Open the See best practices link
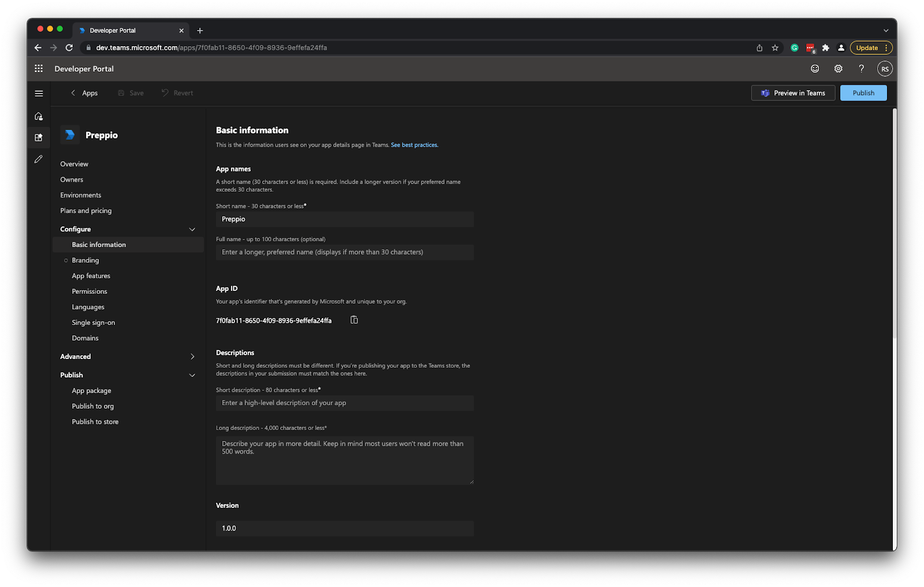Image resolution: width=924 pixels, height=587 pixels. [x=414, y=145]
